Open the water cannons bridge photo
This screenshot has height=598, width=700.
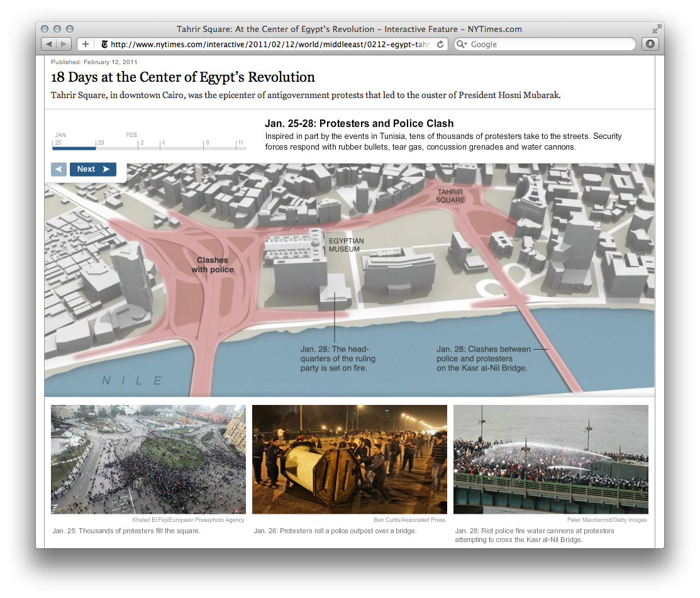click(550, 459)
